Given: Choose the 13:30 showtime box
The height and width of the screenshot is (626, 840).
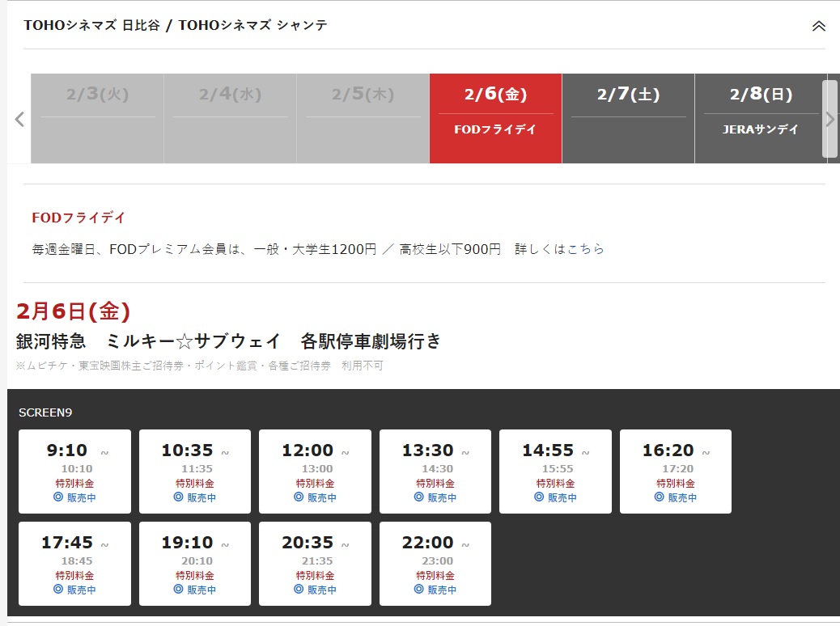Looking at the screenshot, I should [x=435, y=471].
